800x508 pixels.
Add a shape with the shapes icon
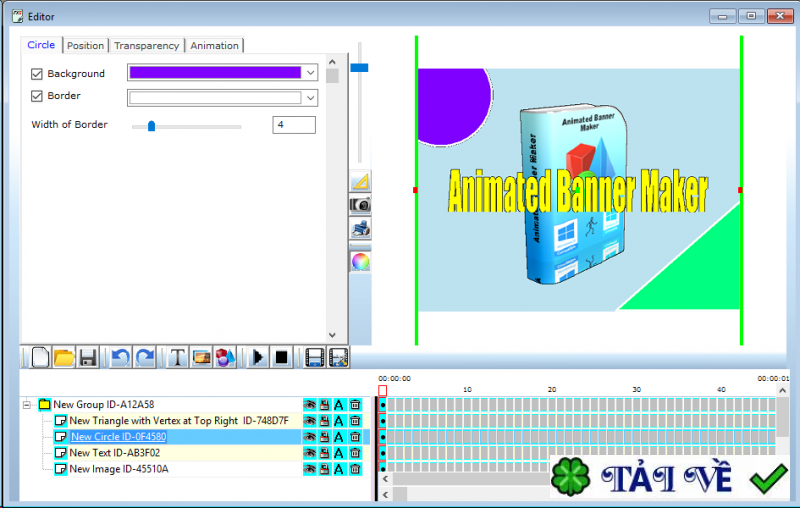click(x=226, y=358)
